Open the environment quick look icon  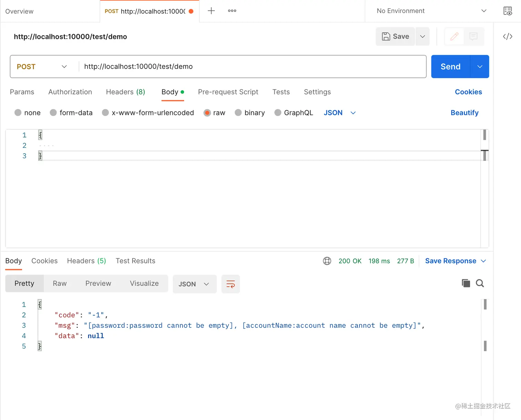pyautogui.click(x=508, y=11)
